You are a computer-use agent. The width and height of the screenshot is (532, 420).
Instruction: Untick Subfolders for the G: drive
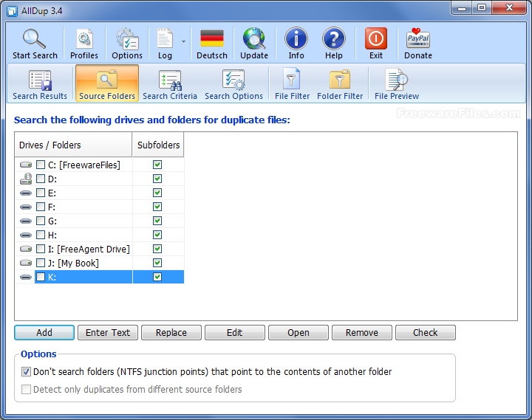(157, 221)
